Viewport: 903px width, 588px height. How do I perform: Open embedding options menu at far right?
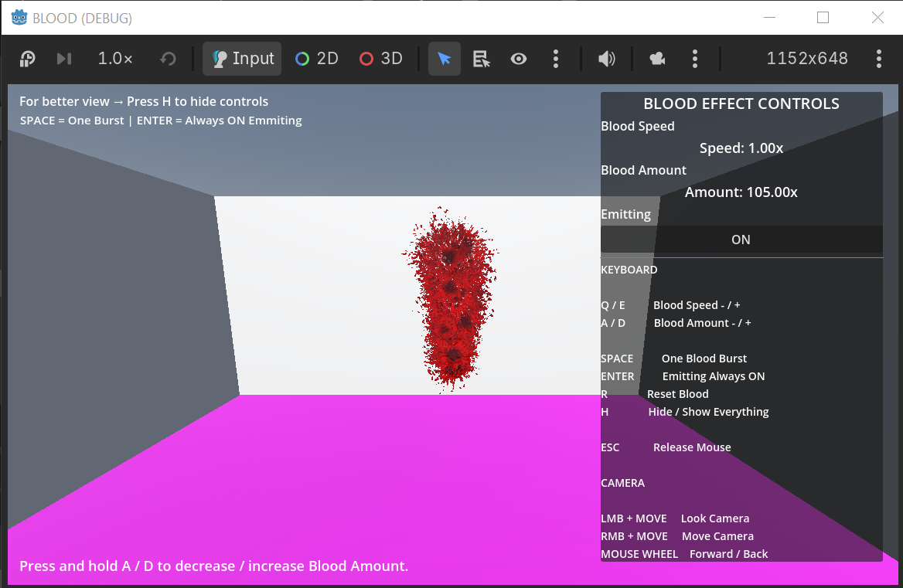879,59
